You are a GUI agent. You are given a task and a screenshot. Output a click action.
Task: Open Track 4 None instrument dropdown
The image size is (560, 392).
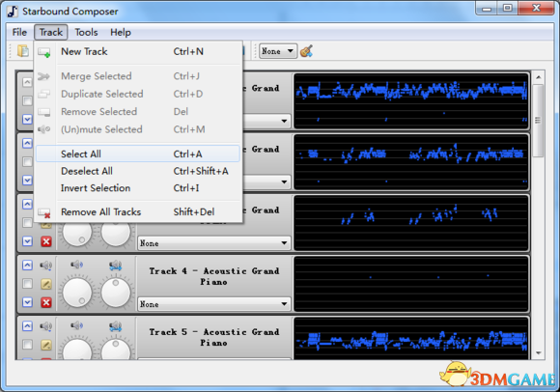pos(214,304)
